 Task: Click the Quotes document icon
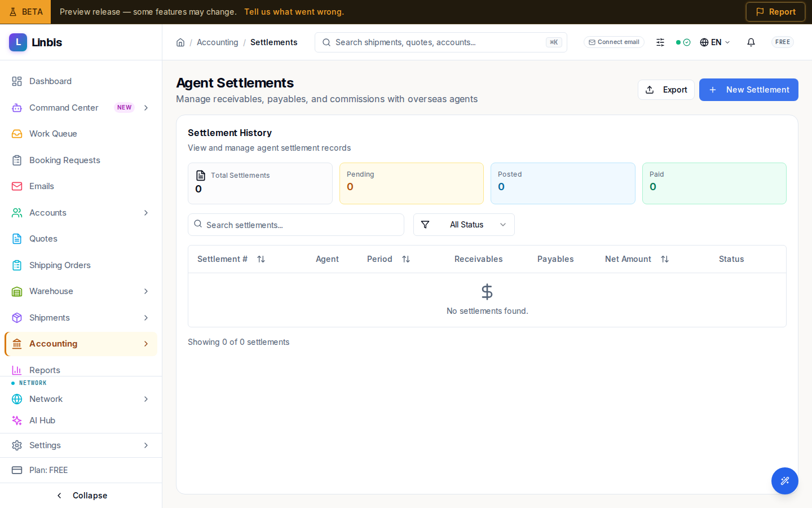(17, 239)
